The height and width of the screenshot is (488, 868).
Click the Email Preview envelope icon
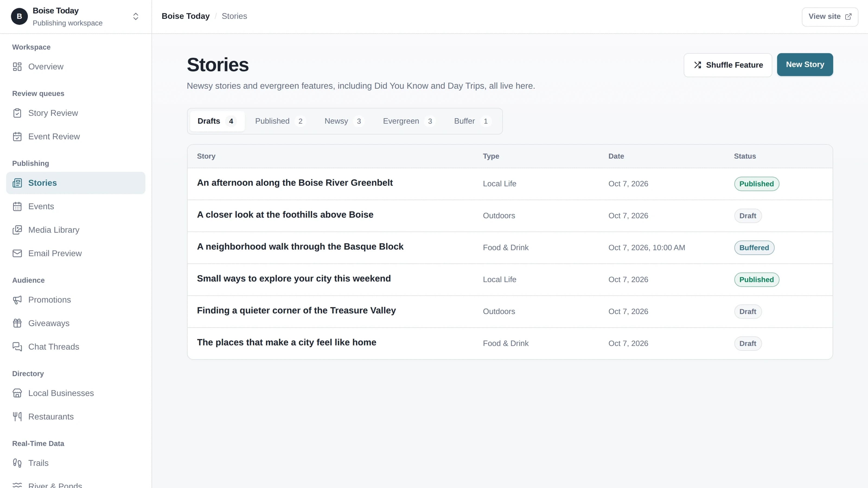(x=17, y=253)
